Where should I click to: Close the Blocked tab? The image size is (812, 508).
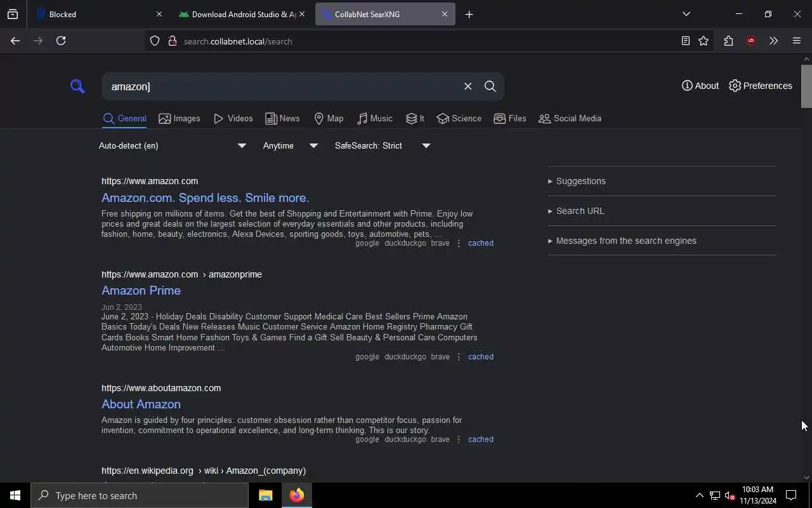point(159,14)
